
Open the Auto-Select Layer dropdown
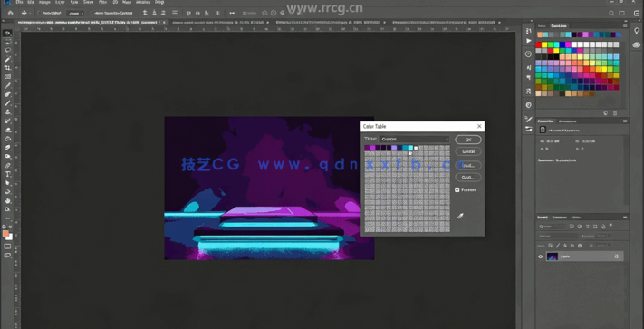click(x=75, y=13)
